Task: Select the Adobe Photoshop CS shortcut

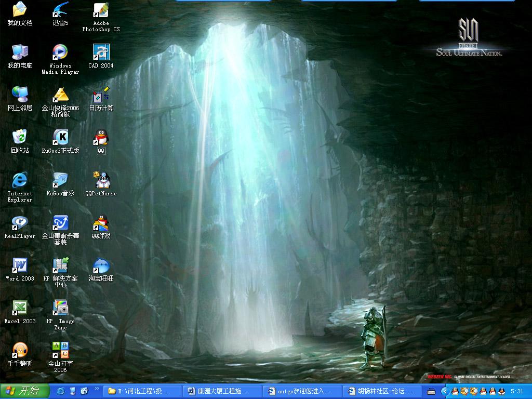Action: pyautogui.click(x=101, y=17)
